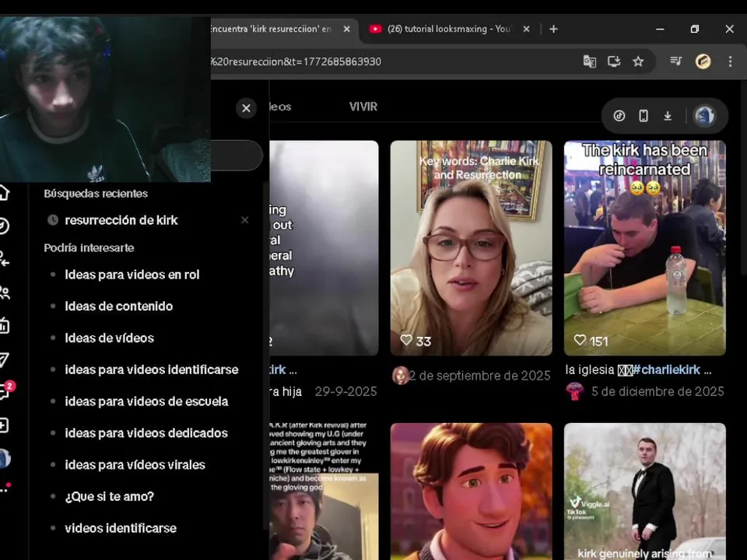Open Activity inbox with 2 notifications

point(5,391)
